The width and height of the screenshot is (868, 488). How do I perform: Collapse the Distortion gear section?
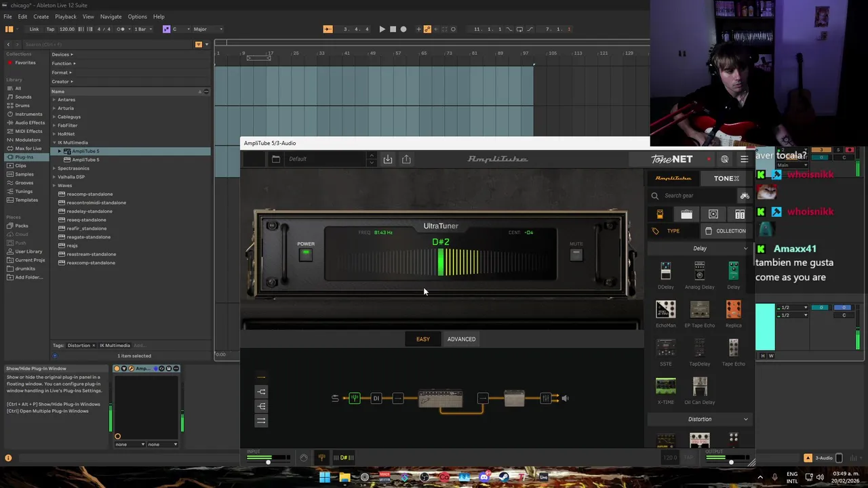[746, 420]
